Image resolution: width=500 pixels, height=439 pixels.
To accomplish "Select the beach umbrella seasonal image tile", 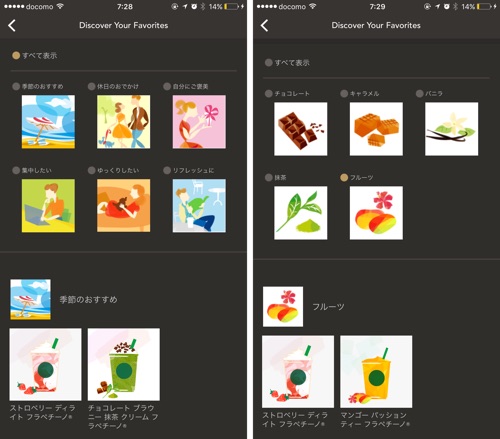I will click(48, 122).
